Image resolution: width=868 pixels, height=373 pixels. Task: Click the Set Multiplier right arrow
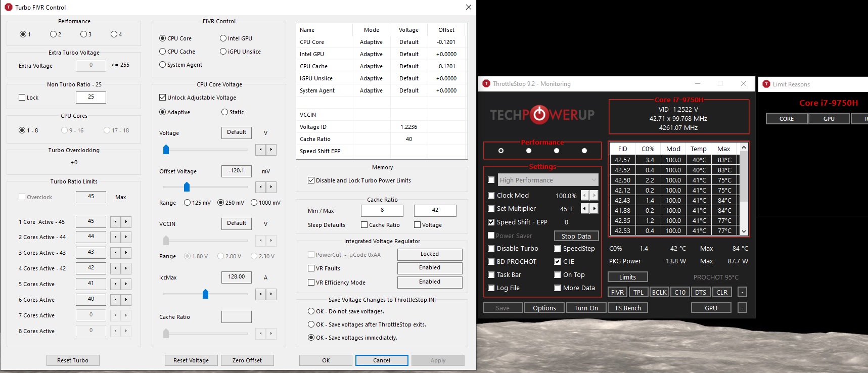coord(594,208)
